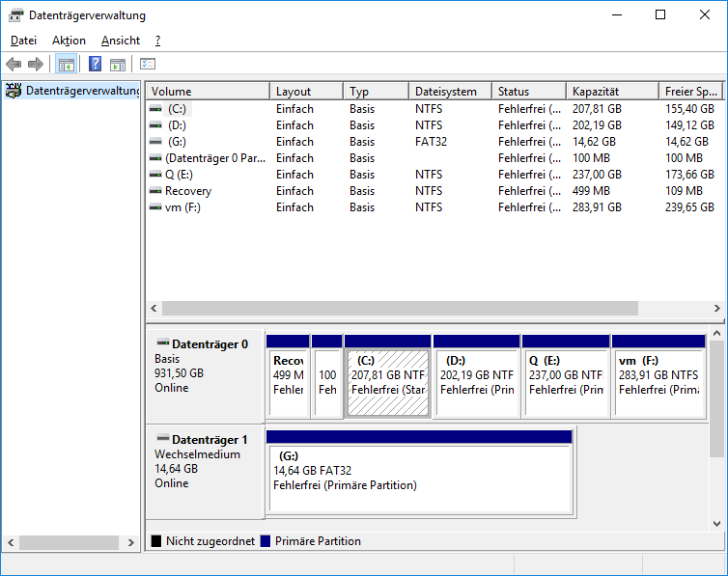Click the 207,81 GB capacity cell
The width and height of the screenshot is (728, 576).
click(597, 109)
